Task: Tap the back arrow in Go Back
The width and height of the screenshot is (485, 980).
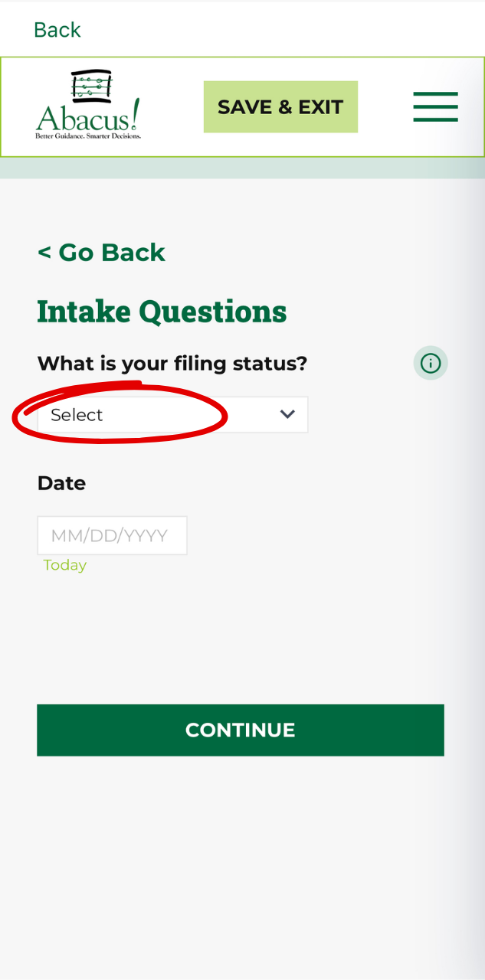Action: [x=44, y=253]
